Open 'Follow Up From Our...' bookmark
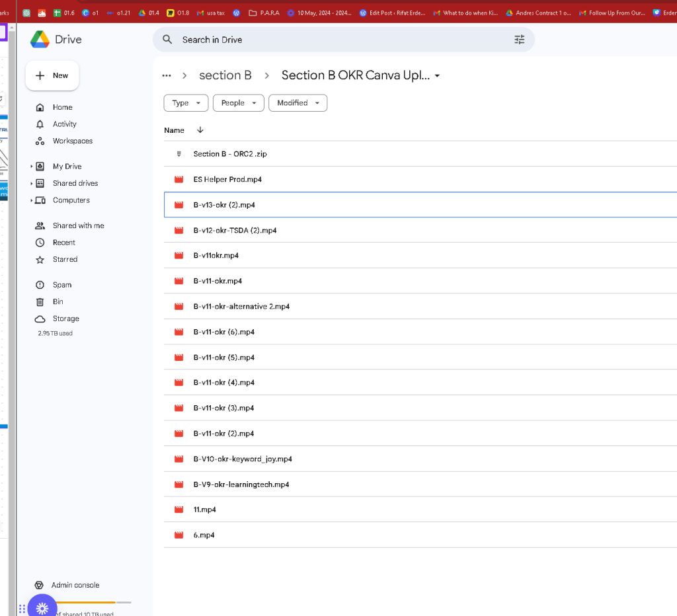 [612, 13]
